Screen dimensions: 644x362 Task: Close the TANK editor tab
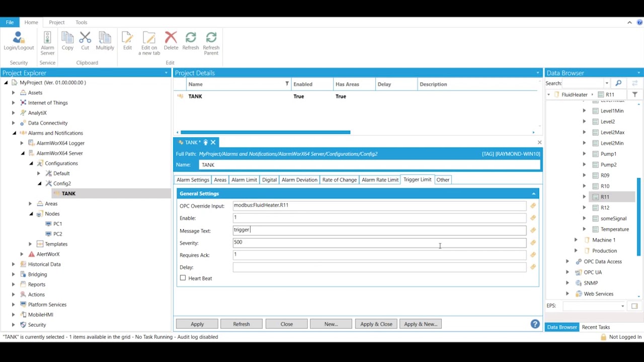click(213, 142)
